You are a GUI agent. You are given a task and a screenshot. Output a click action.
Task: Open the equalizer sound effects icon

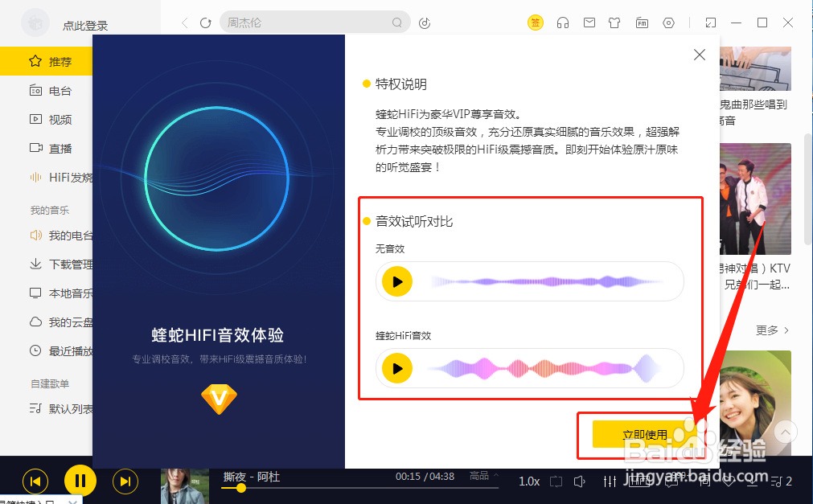point(610,481)
